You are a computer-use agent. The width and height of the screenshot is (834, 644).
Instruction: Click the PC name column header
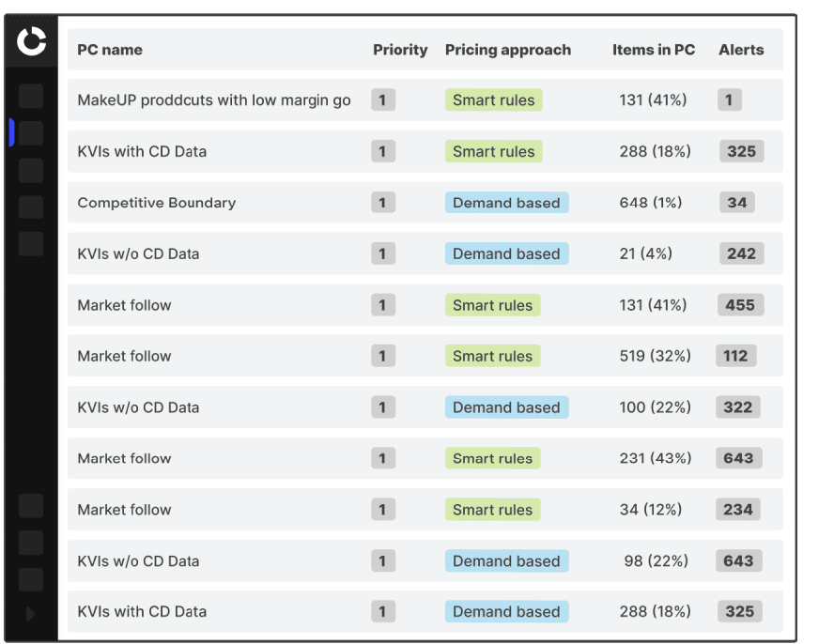pos(110,50)
